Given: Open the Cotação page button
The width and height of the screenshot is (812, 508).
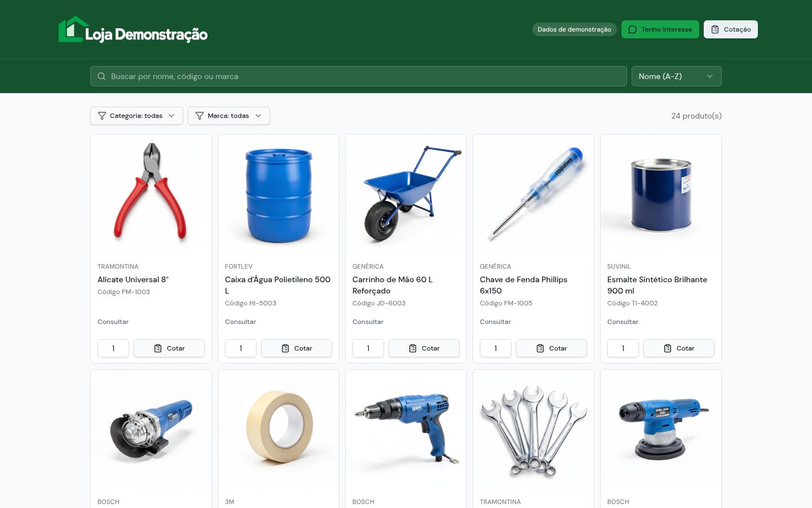Looking at the screenshot, I should click(x=731, y=29).
